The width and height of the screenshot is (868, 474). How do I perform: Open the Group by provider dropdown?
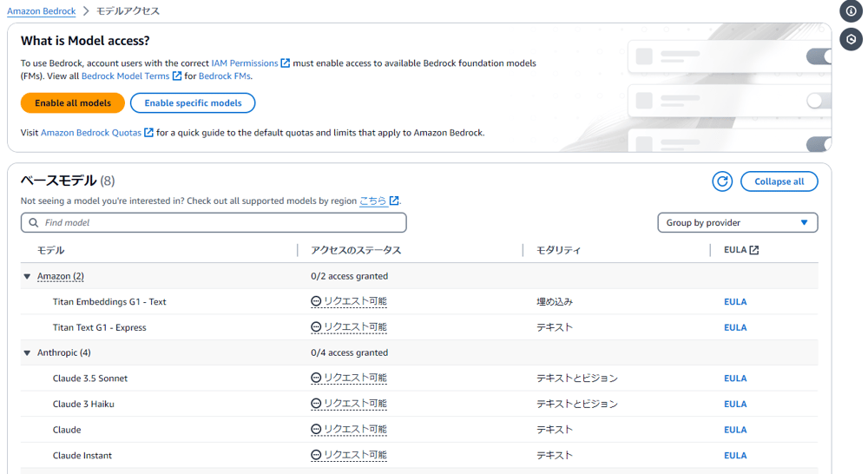click(x=737, y=222)
